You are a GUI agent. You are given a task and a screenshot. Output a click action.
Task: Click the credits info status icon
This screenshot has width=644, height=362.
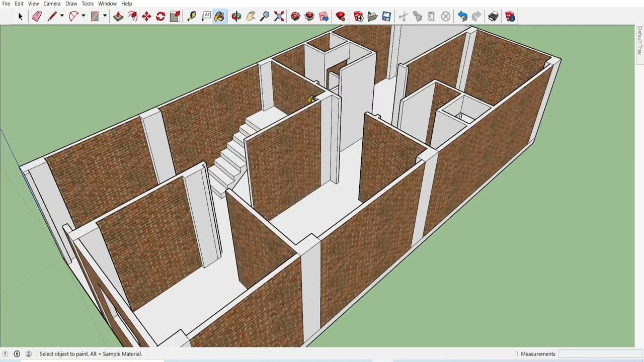(x=17, y=354)
